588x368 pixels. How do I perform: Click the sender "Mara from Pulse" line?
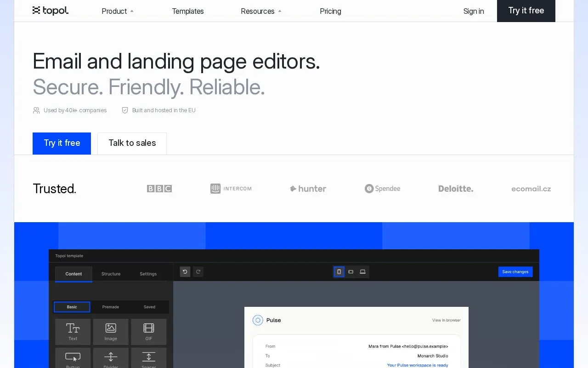coord(408,346)
